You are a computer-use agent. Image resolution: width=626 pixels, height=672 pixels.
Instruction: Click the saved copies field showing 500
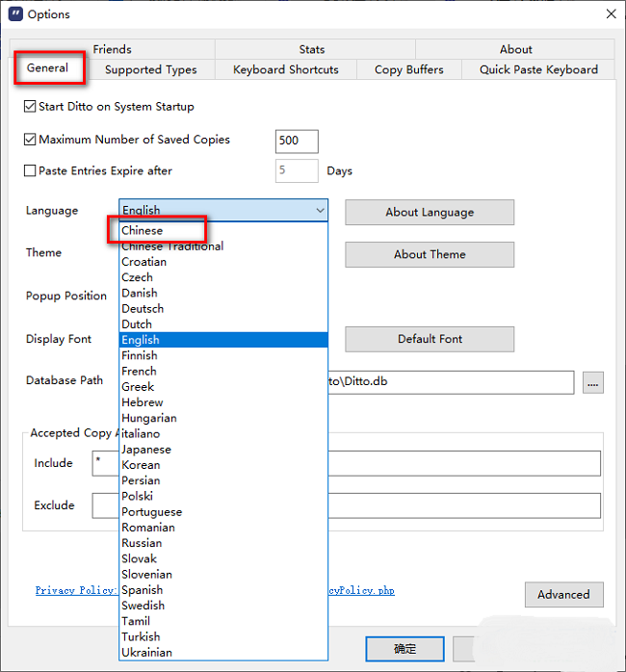[x=297, y=141]
